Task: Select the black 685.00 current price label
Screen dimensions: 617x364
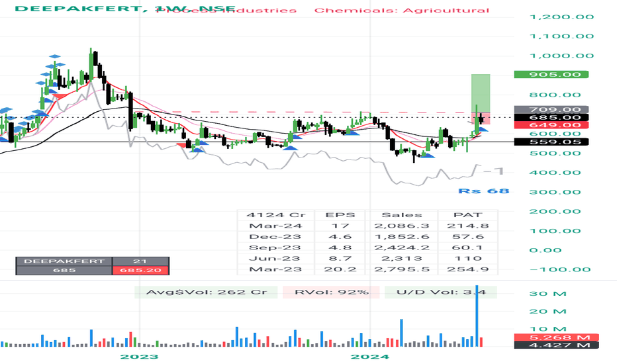Action: click(x=551, y=117)
